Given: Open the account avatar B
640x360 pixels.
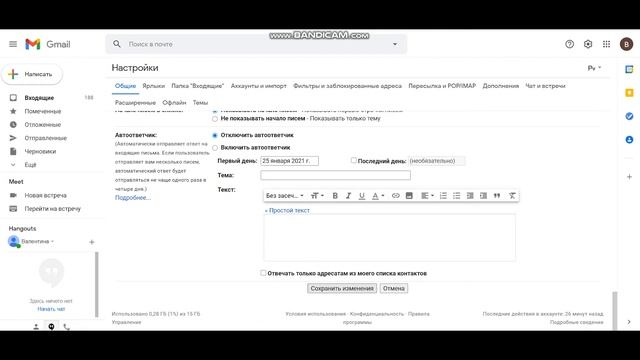Looking at the screenshot, I should 626,44.
